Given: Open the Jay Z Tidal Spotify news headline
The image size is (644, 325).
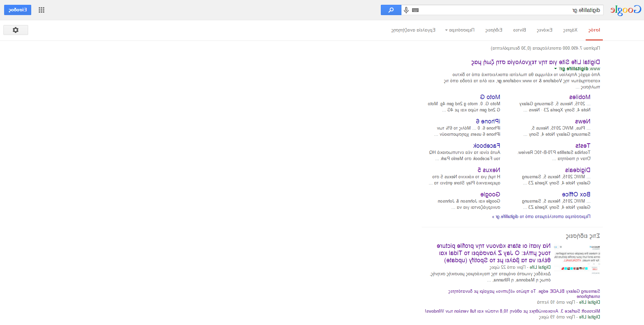Looking at the screenshot, I should [494, 253].
